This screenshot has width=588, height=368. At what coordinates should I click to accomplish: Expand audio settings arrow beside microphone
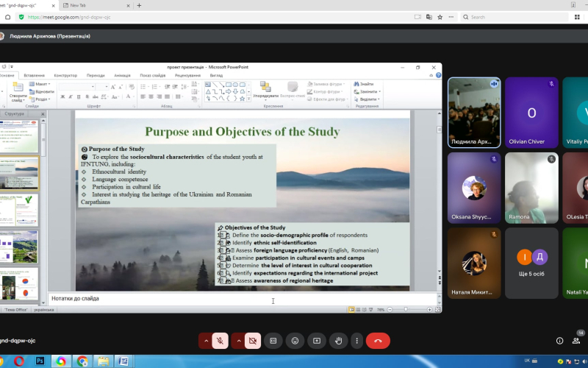coord(206,341)
